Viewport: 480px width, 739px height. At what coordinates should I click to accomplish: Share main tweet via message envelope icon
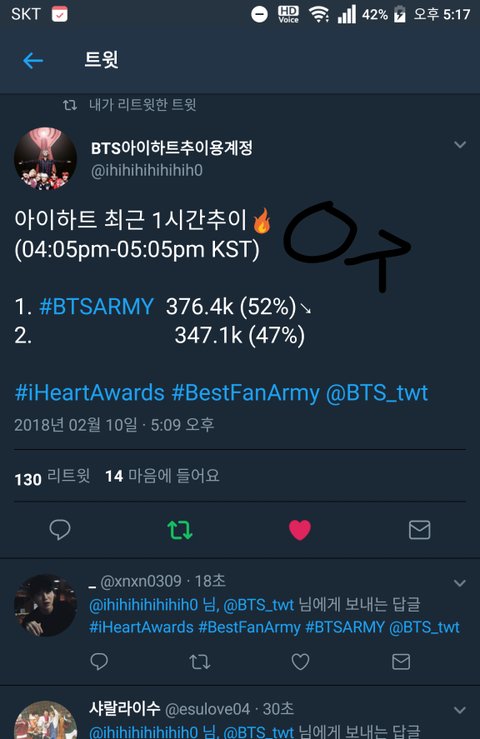point(420,530)
